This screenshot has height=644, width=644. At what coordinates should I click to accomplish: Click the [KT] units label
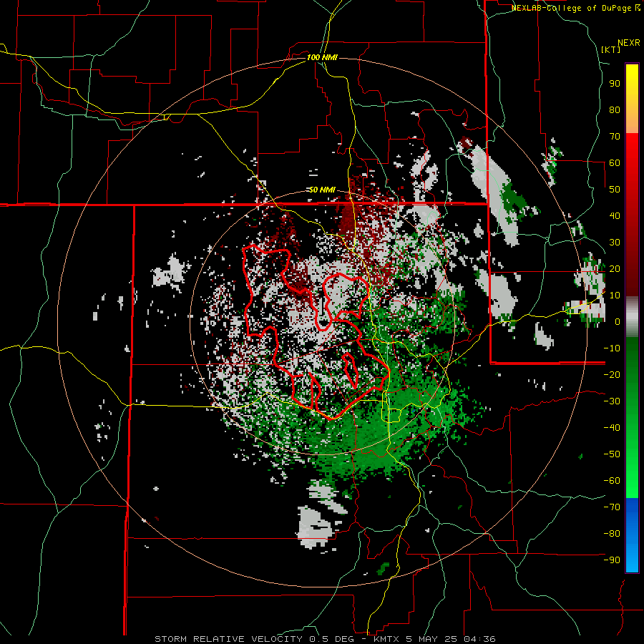click(611, 49)
